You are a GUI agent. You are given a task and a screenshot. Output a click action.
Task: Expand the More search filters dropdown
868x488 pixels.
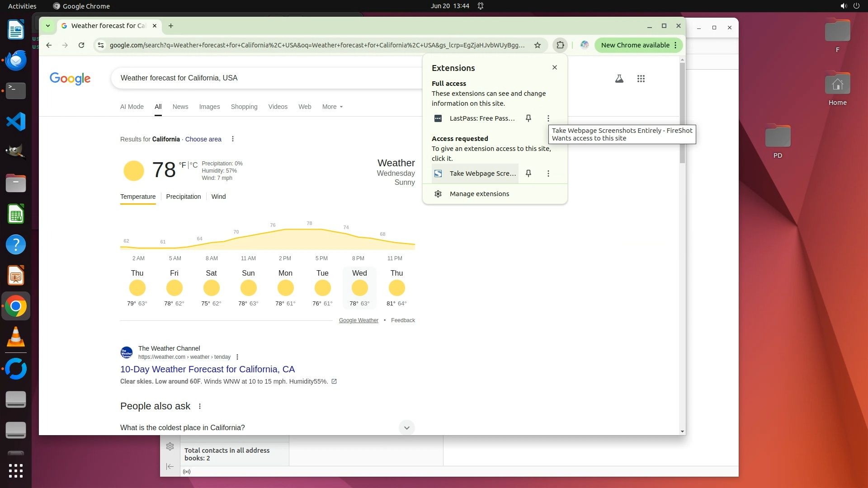pos(332,107)
